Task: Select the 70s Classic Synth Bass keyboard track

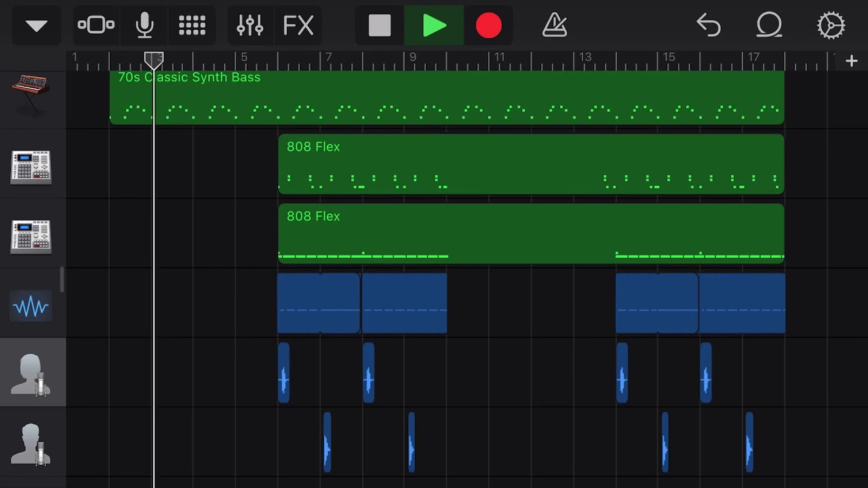Action: point(31,95)
